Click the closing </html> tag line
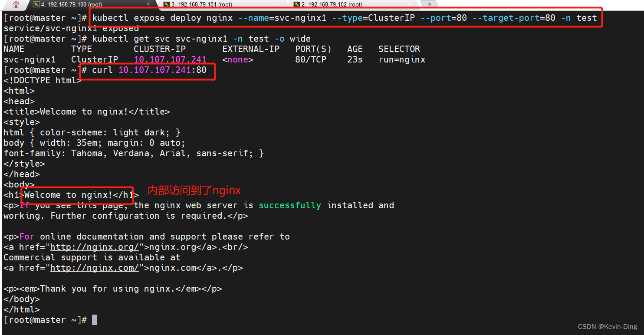 22,309
